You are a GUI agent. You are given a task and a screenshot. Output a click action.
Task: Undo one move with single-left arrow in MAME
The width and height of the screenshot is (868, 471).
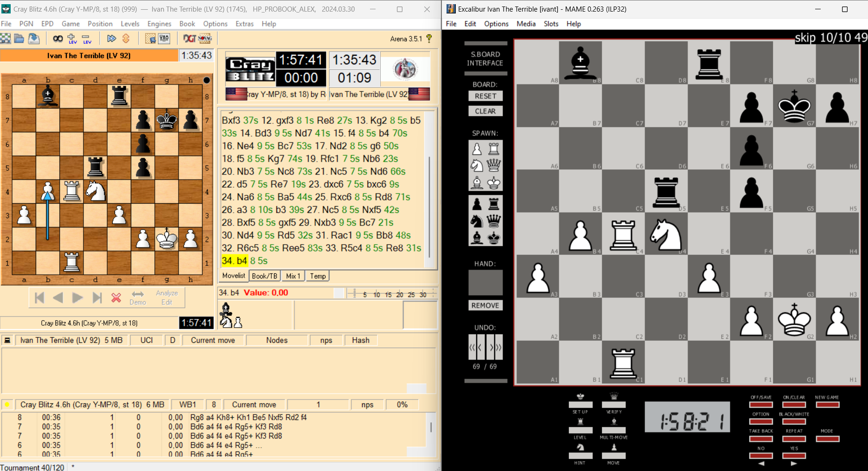click(x=480, y=347)
